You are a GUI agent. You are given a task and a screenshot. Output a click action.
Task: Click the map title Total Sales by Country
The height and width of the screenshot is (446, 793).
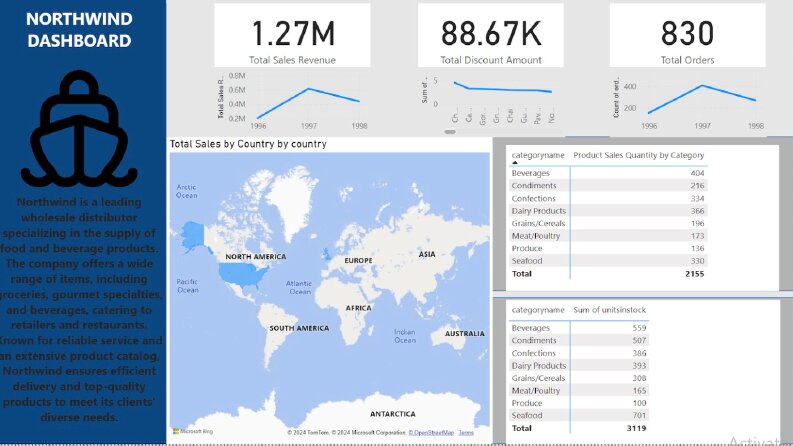[x=248, y=144]
